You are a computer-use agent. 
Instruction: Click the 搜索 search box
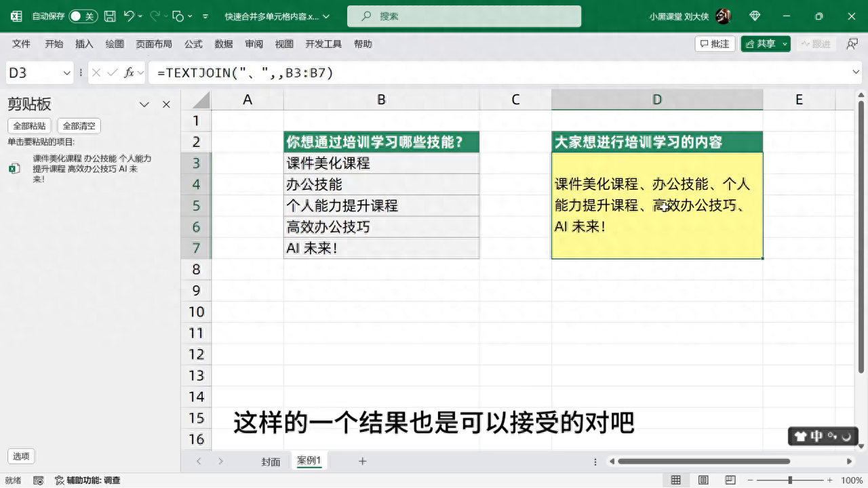click(464, 16)
